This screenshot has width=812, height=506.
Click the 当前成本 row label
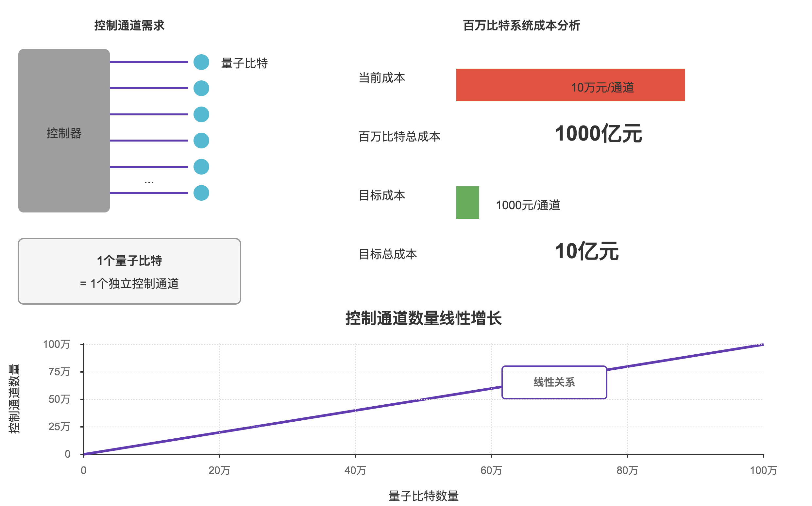tap(382, 78)
